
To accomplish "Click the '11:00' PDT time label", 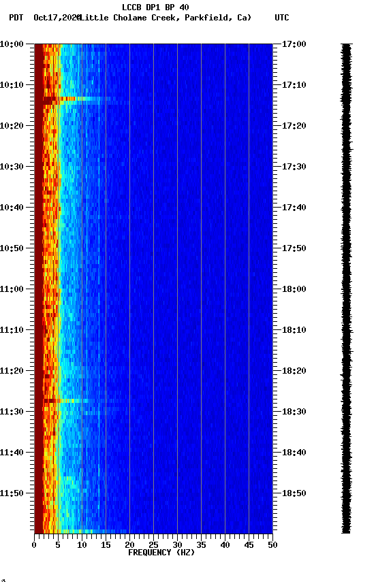I will coord(12,289).
